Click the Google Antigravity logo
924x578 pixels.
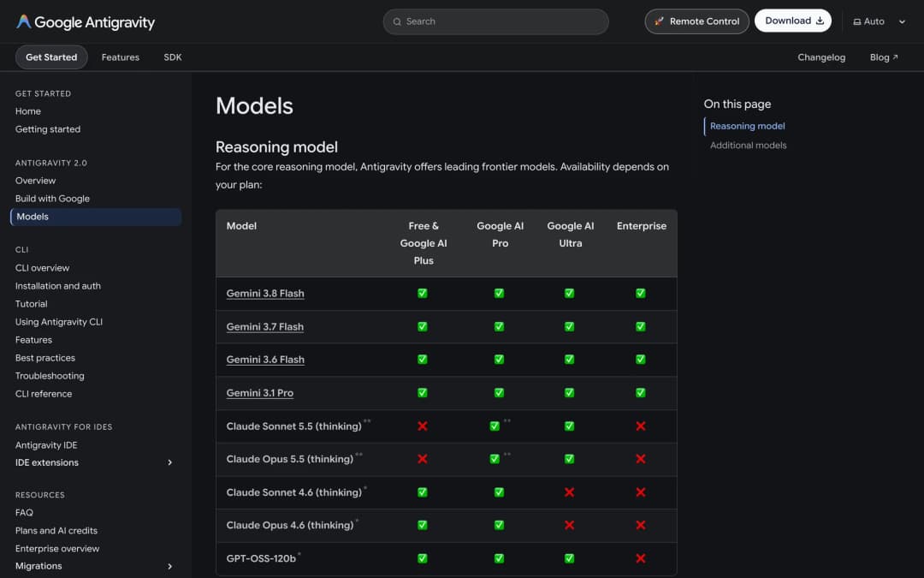pyautogui.click(x=86, y=21)
